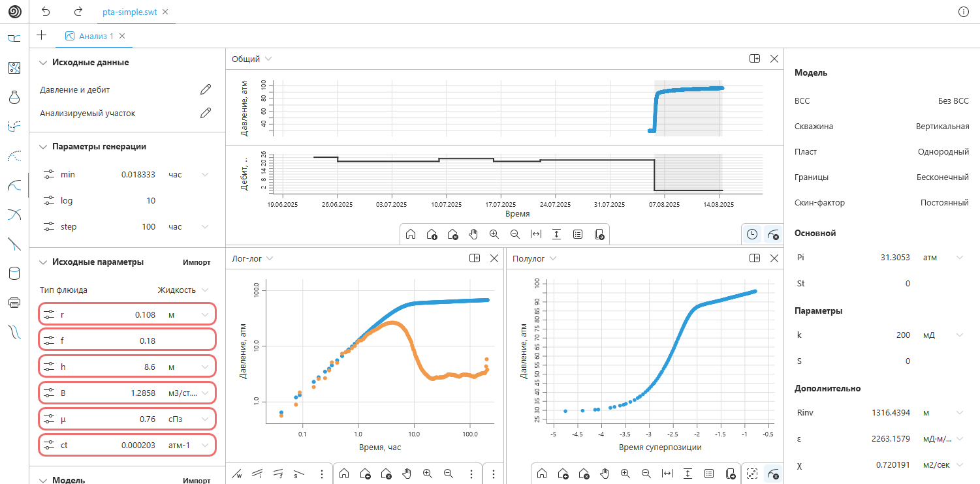This screenshot has height=484, width=980.
Task: Zoom in on the Лог-лог plot
Action: pyautogui.click(x=428, y=474)
